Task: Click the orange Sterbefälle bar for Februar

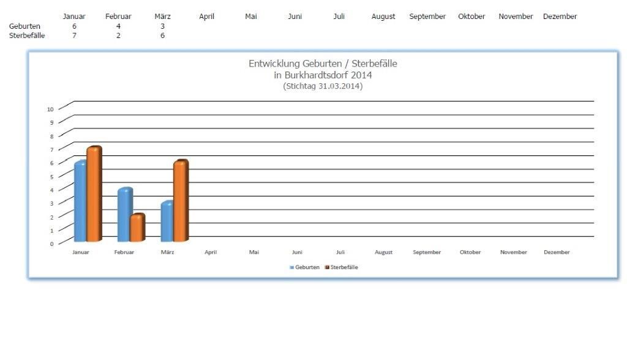Action: [x=137, y=228]
